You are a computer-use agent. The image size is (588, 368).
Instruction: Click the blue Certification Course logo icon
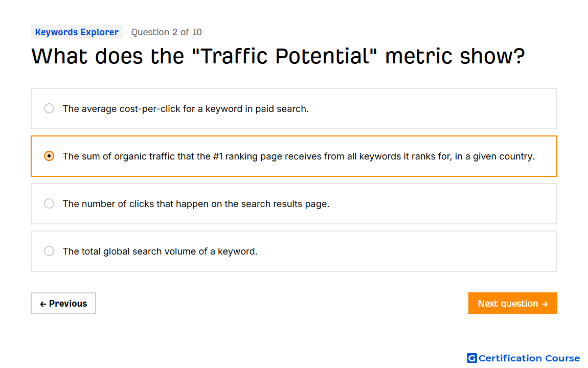click(471, 358)
